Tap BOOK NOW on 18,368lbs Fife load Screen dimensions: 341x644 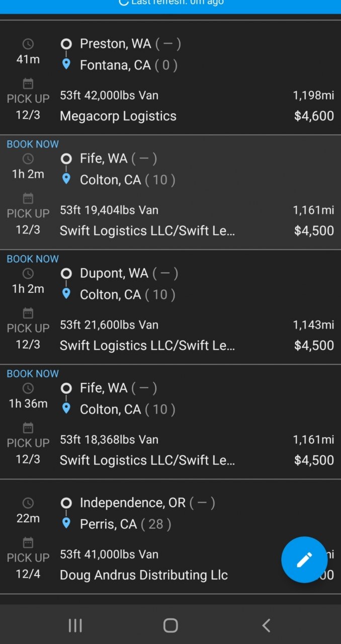click(33, 374)
